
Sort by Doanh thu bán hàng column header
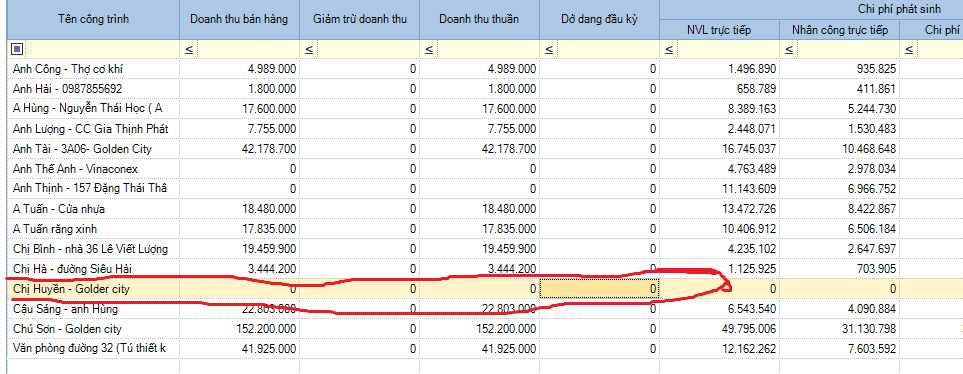click(x=239, y=19)
